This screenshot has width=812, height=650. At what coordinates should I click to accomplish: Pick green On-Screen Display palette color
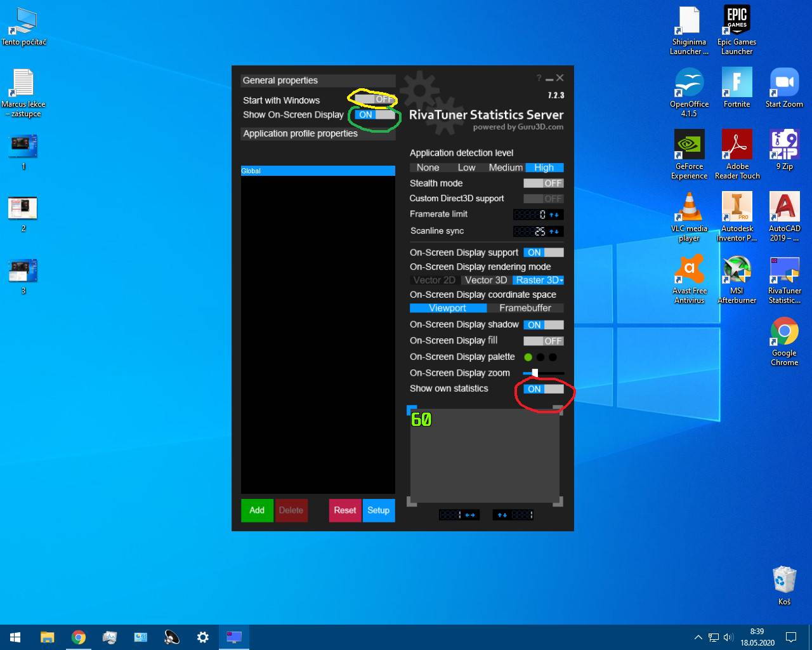[x=528, y=357]
